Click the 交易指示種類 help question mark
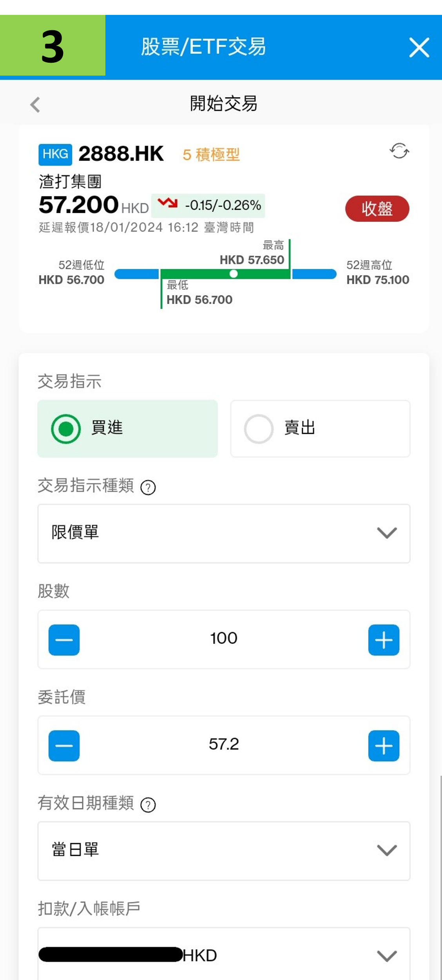The height and width of the screenshot is (980, 442). tap(148, 487)
